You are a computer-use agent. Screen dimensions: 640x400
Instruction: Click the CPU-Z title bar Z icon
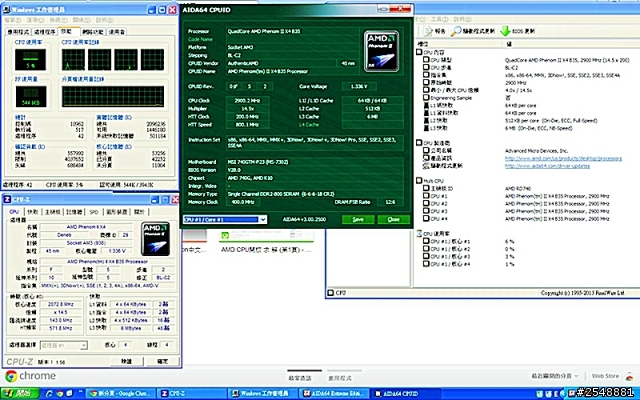pyautogui.click(x=7, y=200)
